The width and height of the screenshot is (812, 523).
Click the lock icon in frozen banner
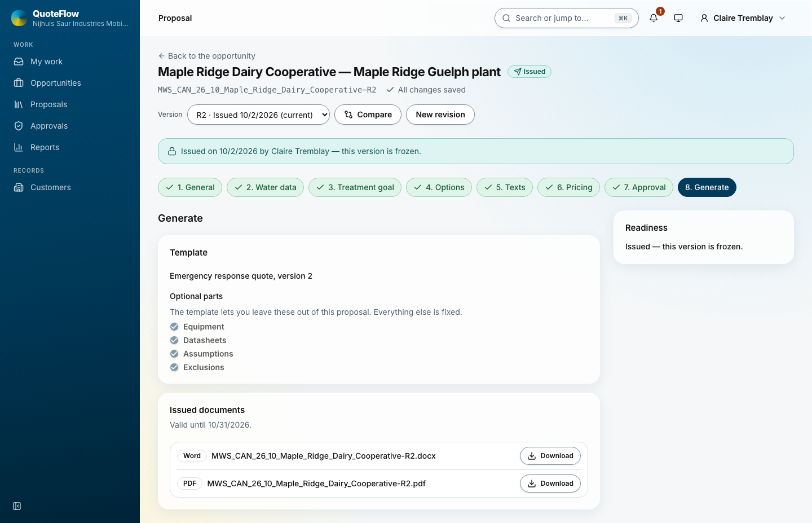[x=172, y=151]
